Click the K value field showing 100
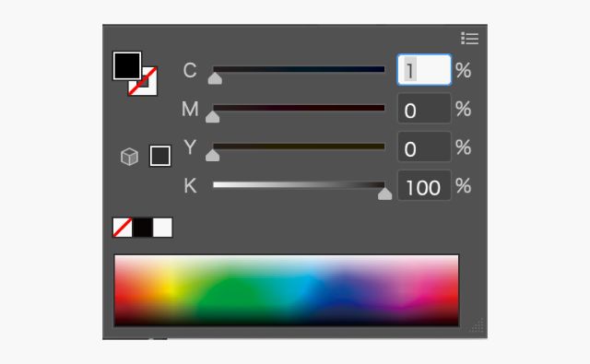The image size is (590, 364). coord(424,186)
